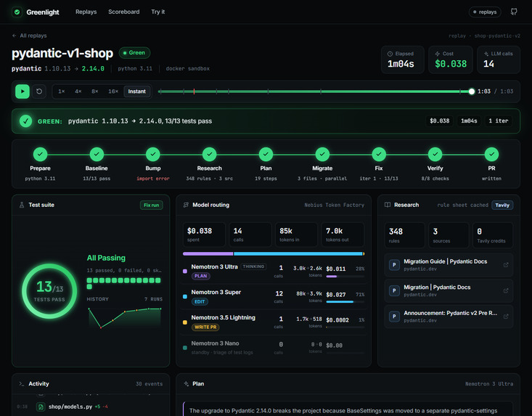
Task: Select 1× playback speed
Action: tap(62, 91)
